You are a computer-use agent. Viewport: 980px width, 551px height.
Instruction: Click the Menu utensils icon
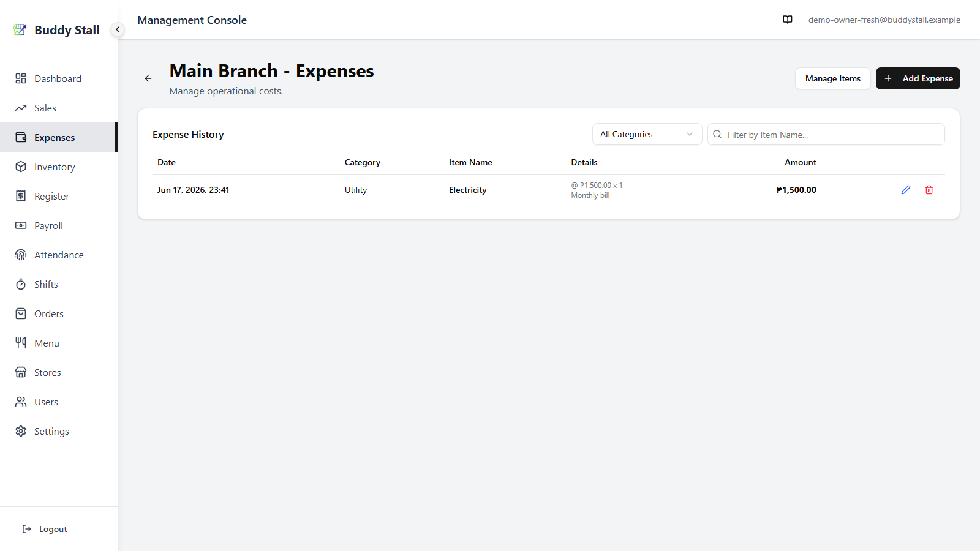coord(21,343)
